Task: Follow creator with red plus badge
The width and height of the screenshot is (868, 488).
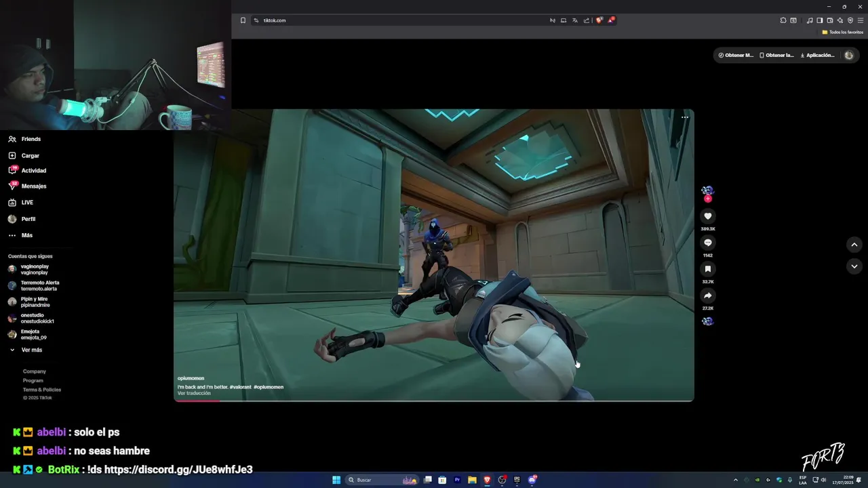Action: [707, 199]
